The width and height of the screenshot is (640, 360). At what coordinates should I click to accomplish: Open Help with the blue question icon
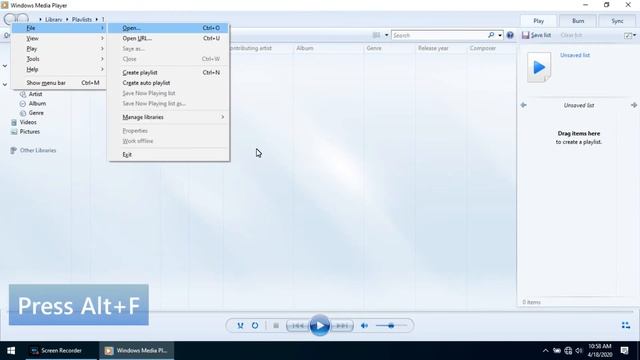point(510,35)
